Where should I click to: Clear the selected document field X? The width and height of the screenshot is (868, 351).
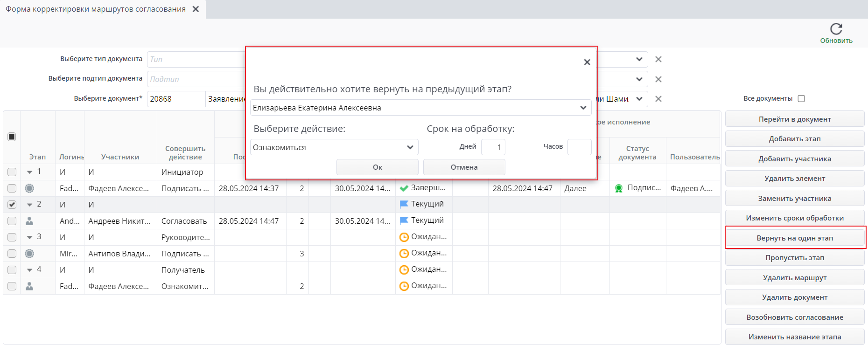coord(658,99)
